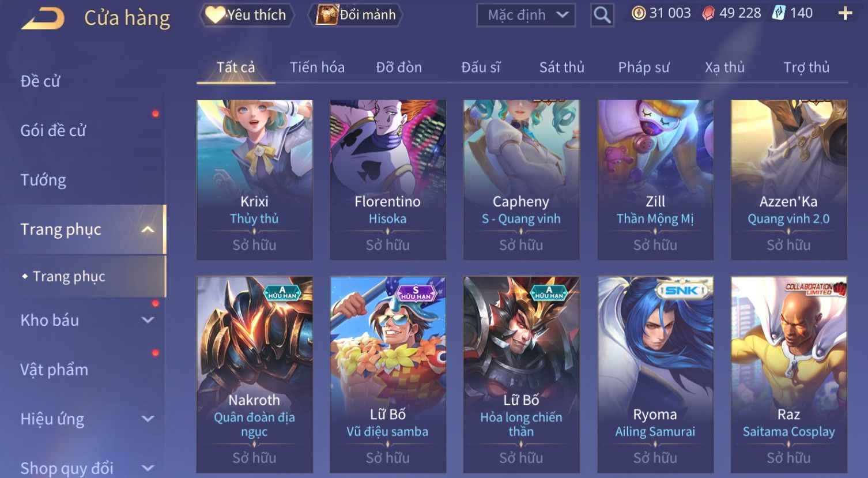The height and width of the screenshot is (478, 868).
Task: Select the Raz Saitama Cosplay card
Action: pyautogui.click(x=788, y=374)
